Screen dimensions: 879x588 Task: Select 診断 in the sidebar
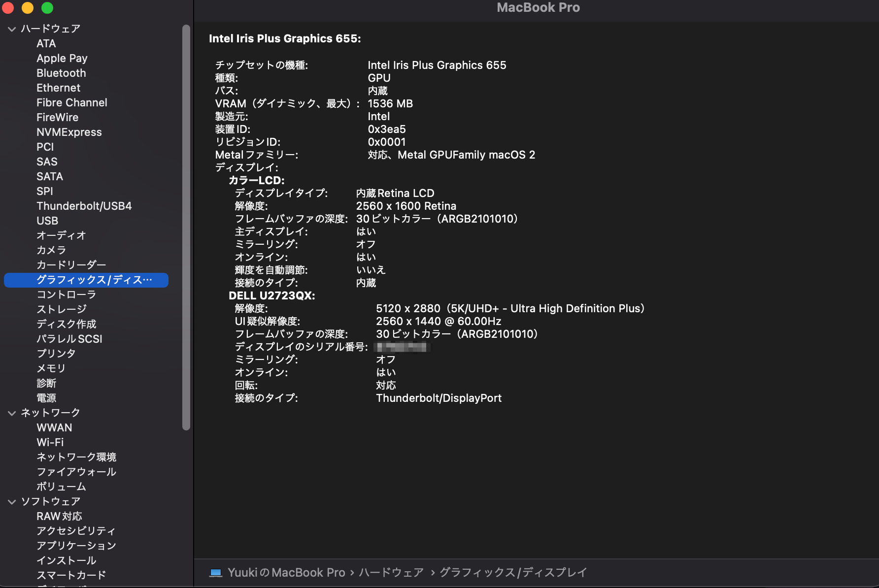(x=46, y=384)
